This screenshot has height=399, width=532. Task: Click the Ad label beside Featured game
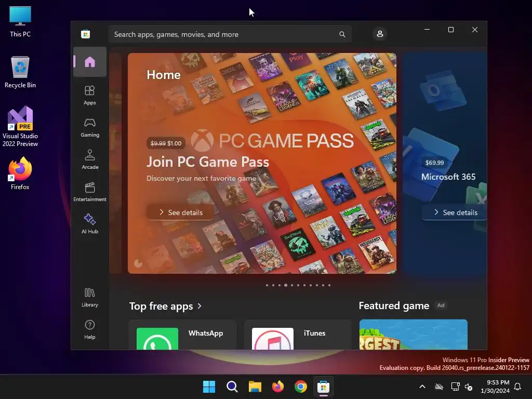coord(441,305)
